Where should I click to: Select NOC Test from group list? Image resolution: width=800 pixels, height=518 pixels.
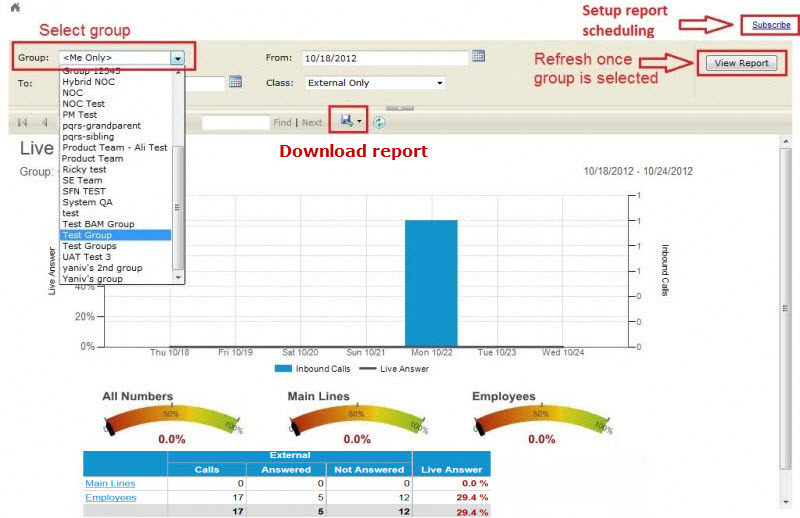(x=116, y=104)
